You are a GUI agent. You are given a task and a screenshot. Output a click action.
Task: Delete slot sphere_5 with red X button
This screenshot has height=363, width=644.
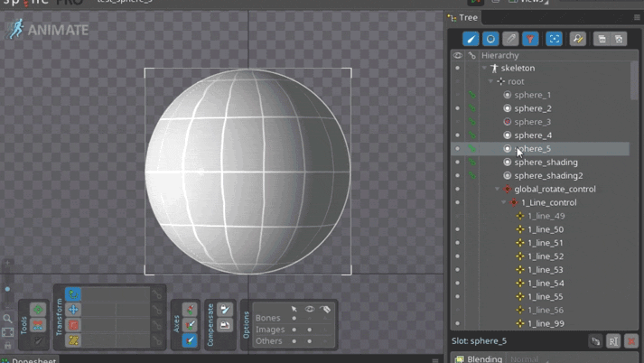(631, 341)
